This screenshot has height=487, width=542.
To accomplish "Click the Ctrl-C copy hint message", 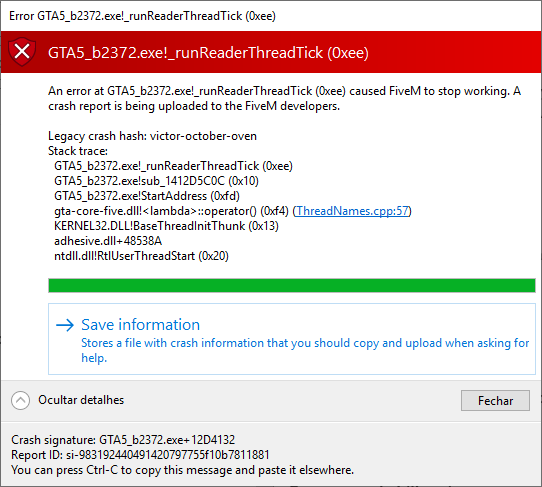I will pyautogui.click(x=183, y=470).
